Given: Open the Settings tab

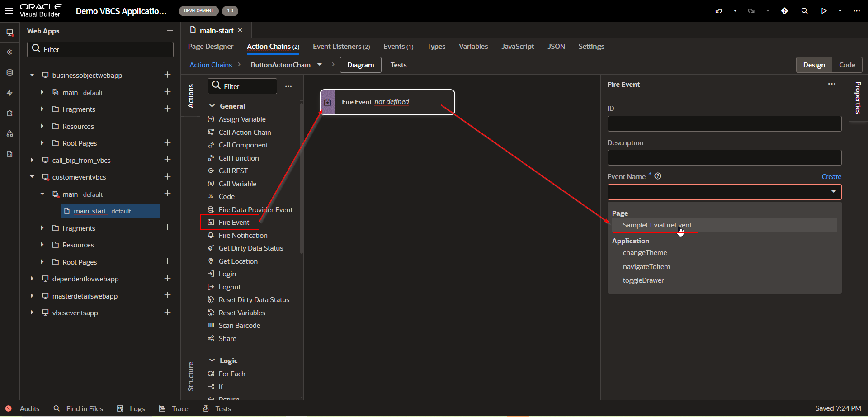Looking at the screenshot, I should (x=591, y=47).
